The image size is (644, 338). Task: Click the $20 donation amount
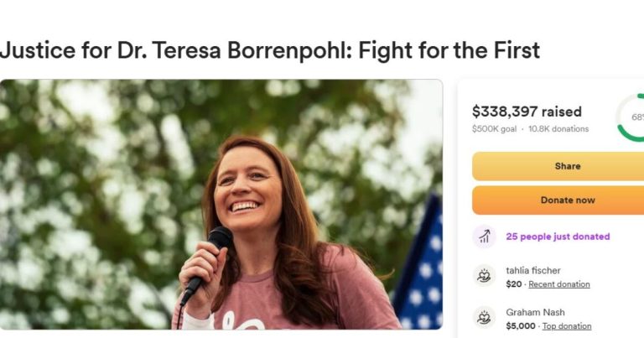[513, 284]
